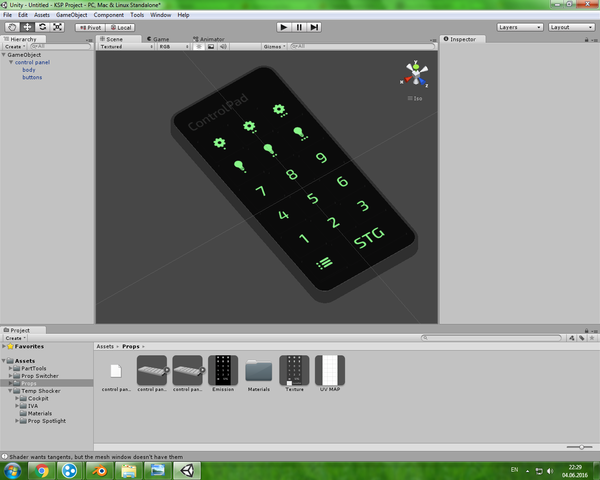Open the Layout dropdown

[572, 27]
